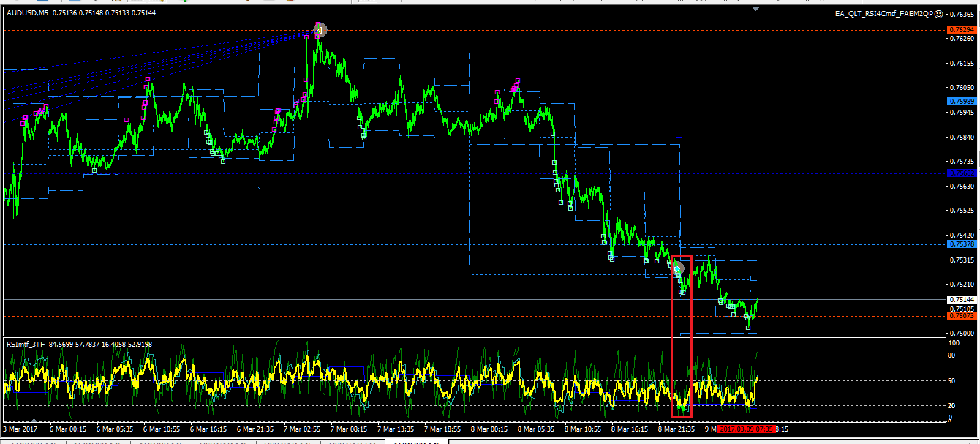Click the 0.75840 price scale value
Viewport: 980px width, 444px height.
[961, 137]
